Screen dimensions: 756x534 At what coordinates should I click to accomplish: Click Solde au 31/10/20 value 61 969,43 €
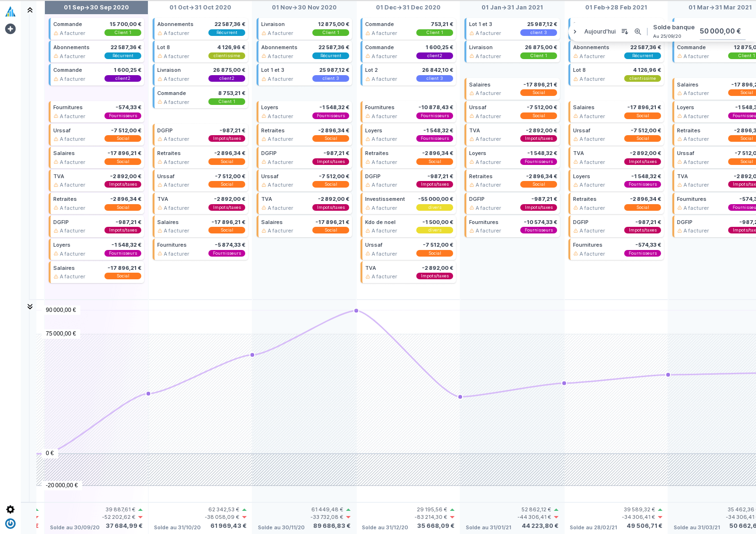[228, 526]
